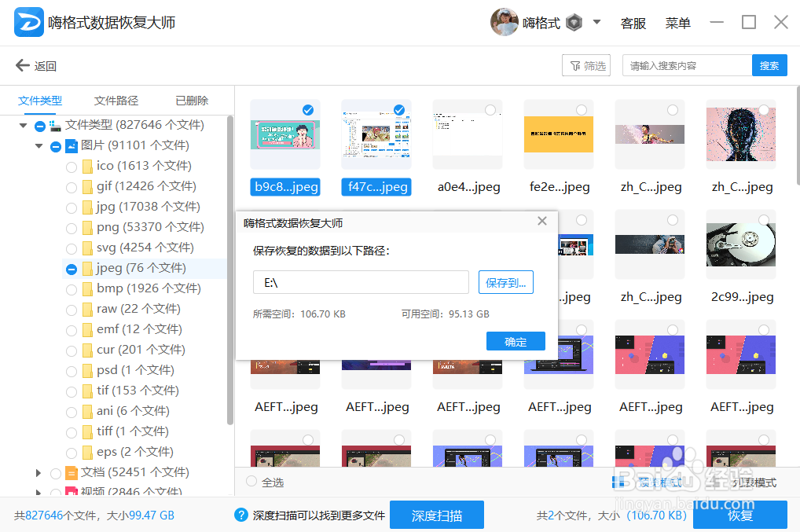
Task: Click the VIP diamond membership icon
Action: (x=574, y=21)
